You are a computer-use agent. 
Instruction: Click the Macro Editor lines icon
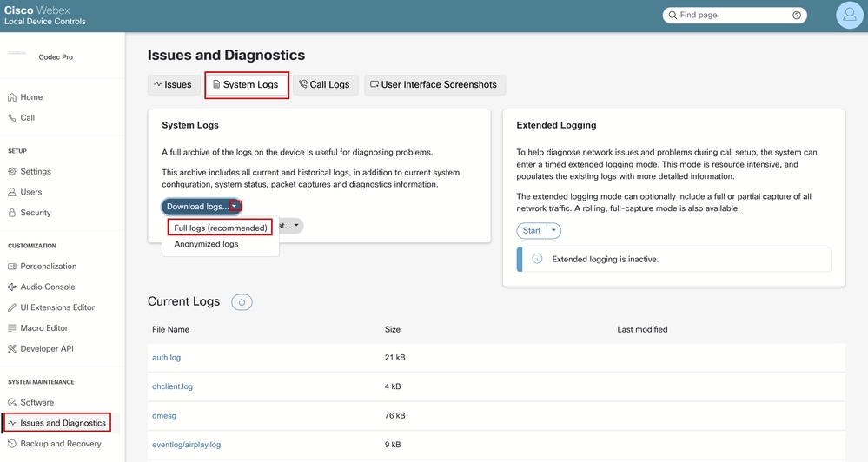point(11,327)
